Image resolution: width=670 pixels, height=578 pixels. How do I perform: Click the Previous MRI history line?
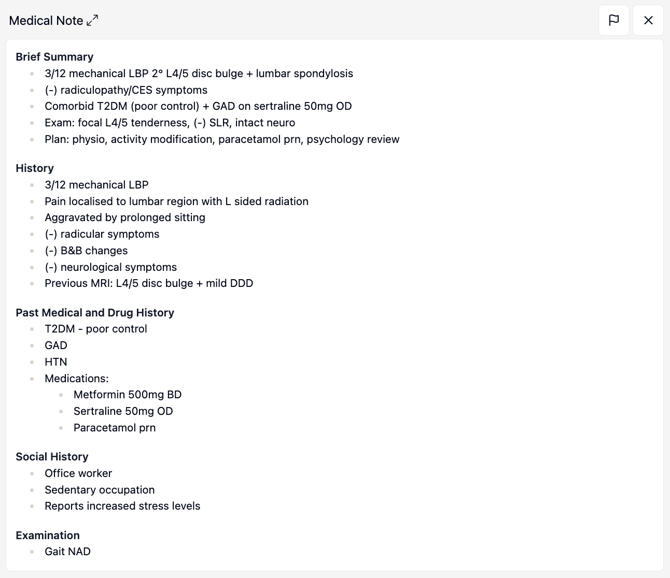coord(149,283)
